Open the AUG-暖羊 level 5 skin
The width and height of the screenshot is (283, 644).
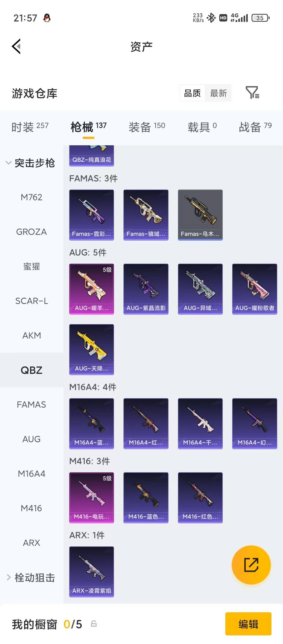[x=91, y=289]
